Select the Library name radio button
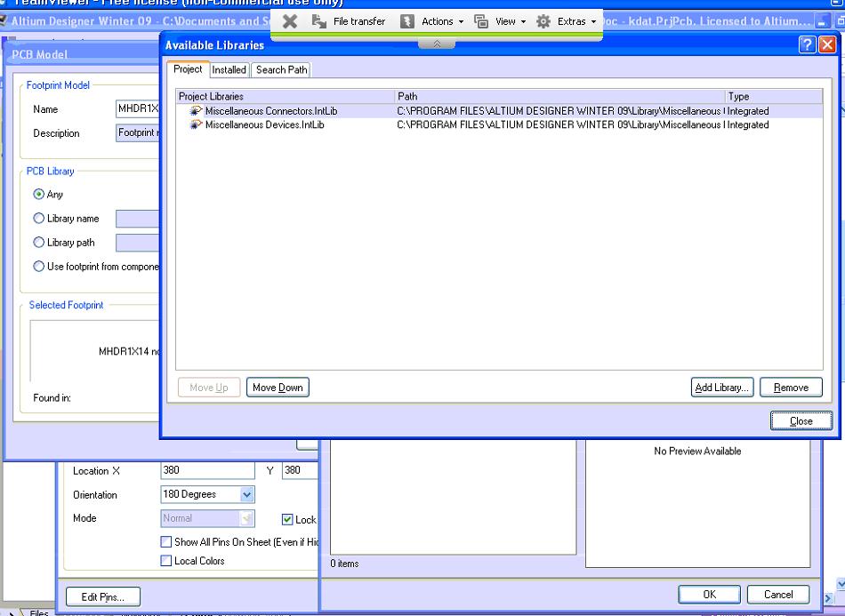The image size is (845, 616). pos(39,218)
